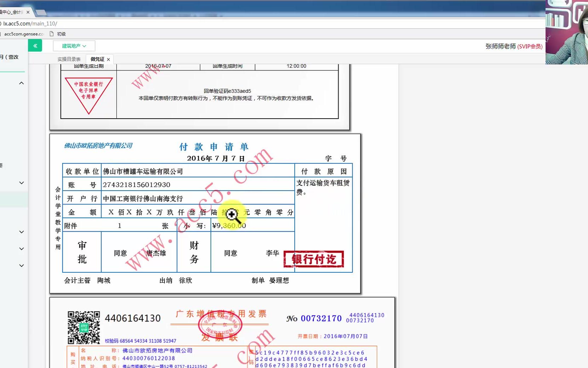
Task: Click the X icon on the 做凭证 tab
Action: click(x=109, y=59)
